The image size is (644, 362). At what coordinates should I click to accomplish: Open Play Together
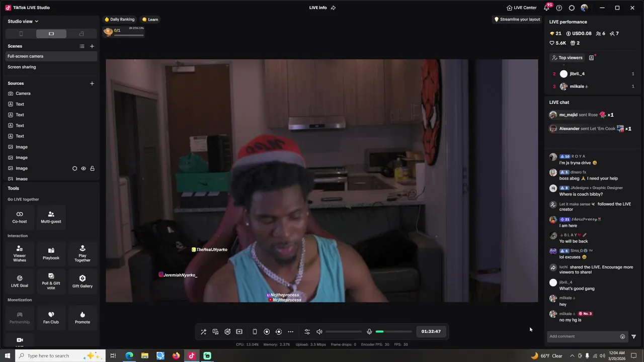(x=83, y=254)
